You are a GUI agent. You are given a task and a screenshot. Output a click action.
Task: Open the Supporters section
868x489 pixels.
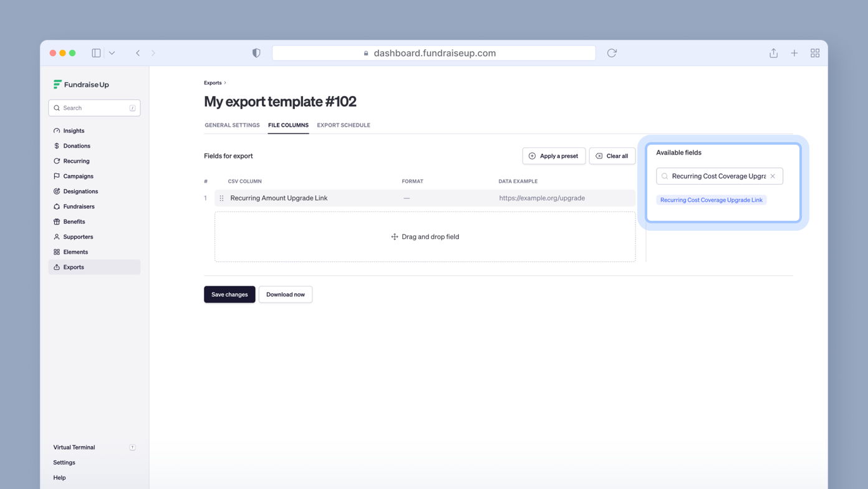click(x=77, y=236)
